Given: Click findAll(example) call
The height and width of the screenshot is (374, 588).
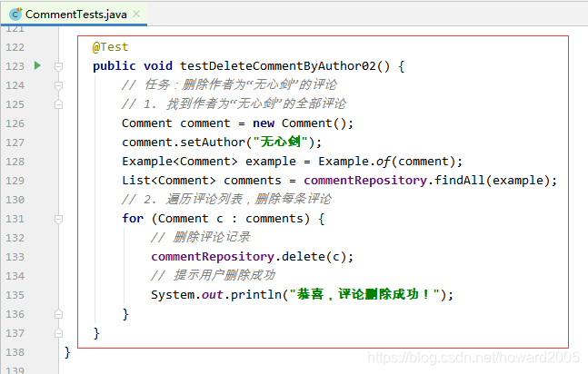Looking at the screenshot, I should (492, 181).
